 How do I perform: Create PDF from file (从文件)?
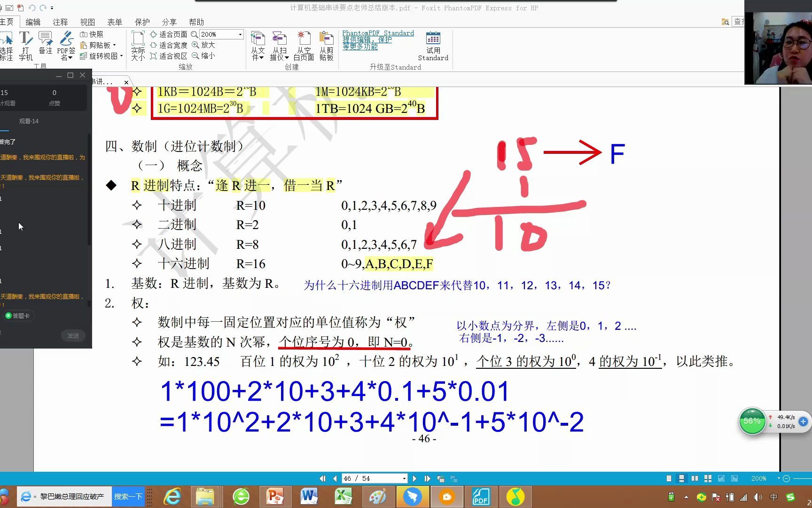(258, 46)
